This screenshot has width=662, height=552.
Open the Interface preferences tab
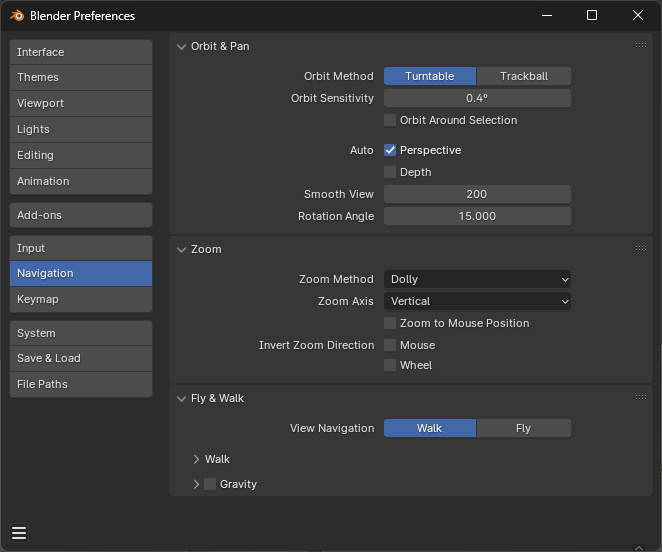pyautogui.click(x=81, y=52)
